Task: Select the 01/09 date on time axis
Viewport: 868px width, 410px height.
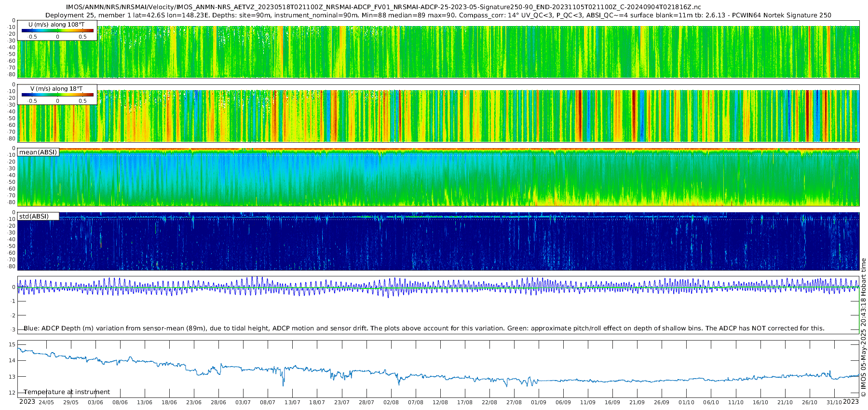Action: tap(539, 402)
